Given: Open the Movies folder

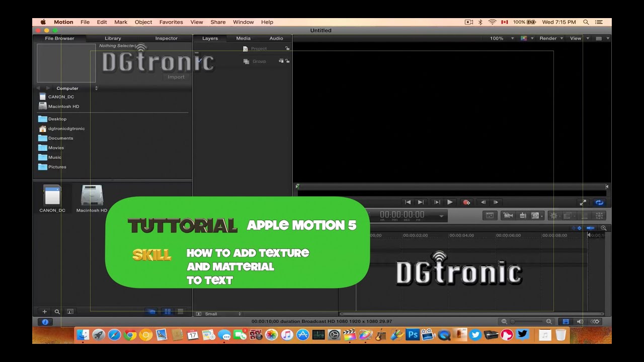Looking at the screenshot, I should [51, 148].
